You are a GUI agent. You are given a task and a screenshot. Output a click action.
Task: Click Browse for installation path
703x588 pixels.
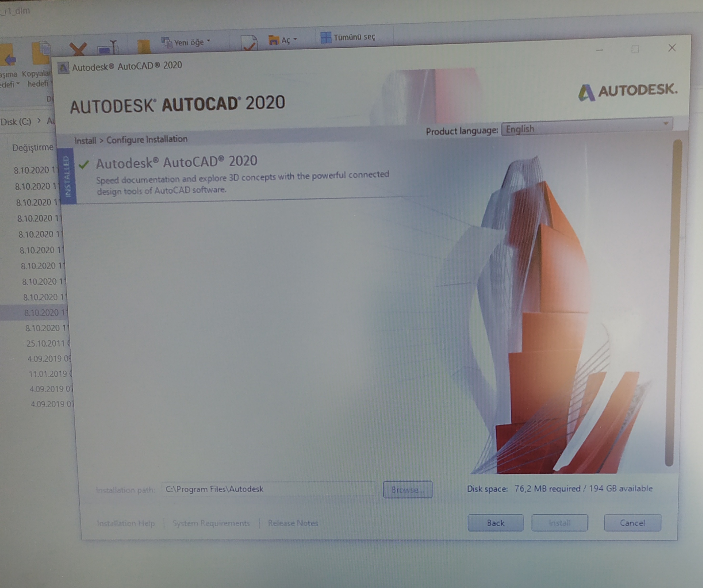[407, 489]
